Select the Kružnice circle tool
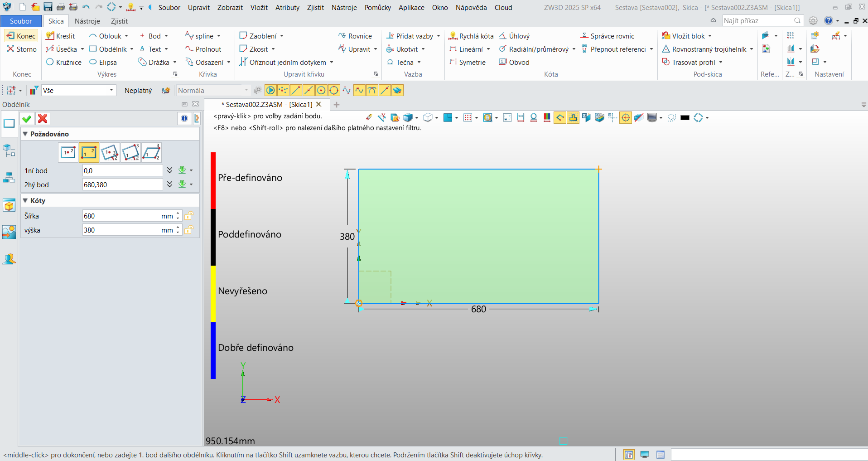The image size is (868, 461). [x=64, y=62]
